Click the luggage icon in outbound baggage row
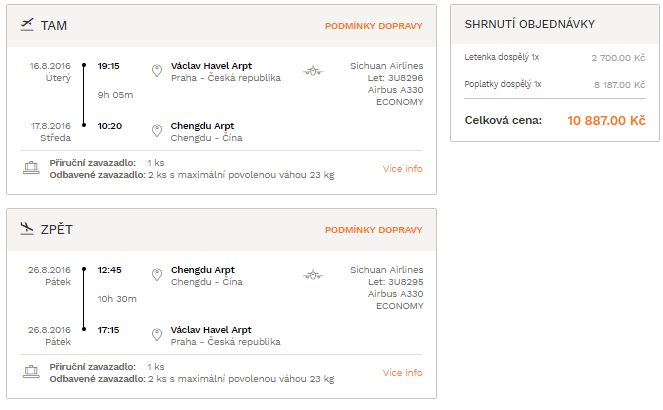Screen dimensions: 663x410 point(31,168)
